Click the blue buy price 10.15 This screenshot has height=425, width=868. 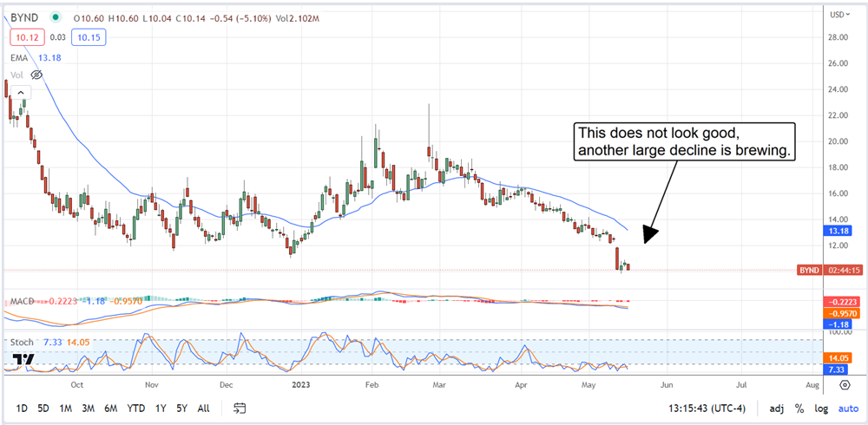point(89,37)
